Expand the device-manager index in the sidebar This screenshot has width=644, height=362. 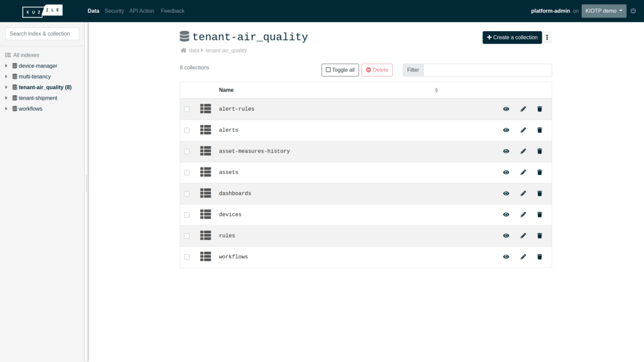coord(6,65)
